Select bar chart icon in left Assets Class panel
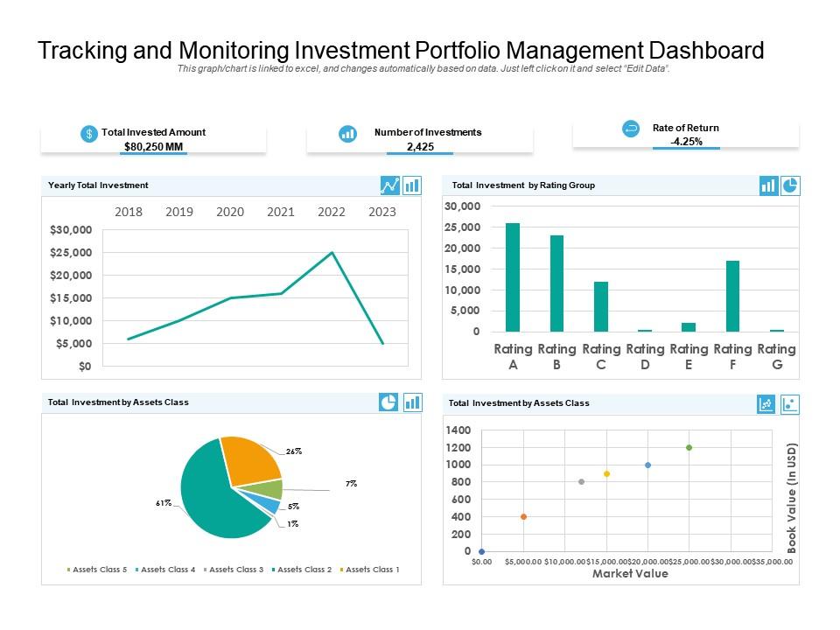 412,402
